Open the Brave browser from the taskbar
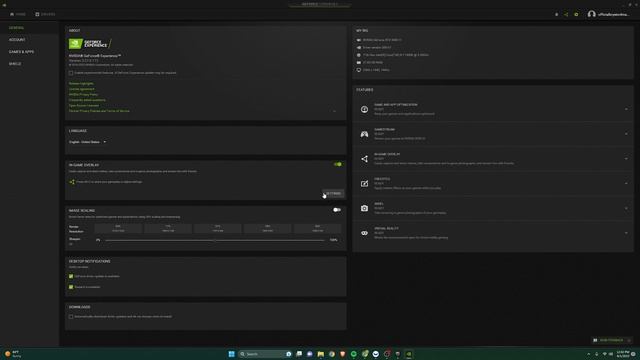 point(343,354)
